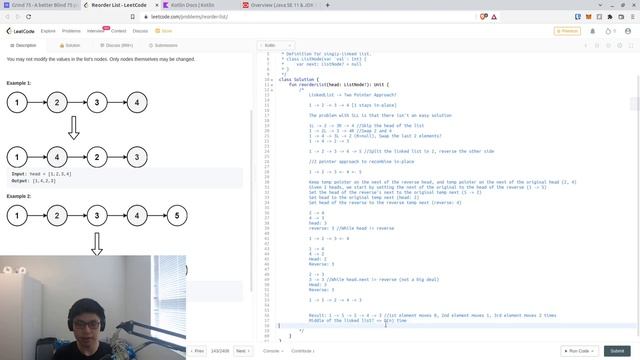
Task: Open the bookmark manager extension icon
Action: (578, 17)
